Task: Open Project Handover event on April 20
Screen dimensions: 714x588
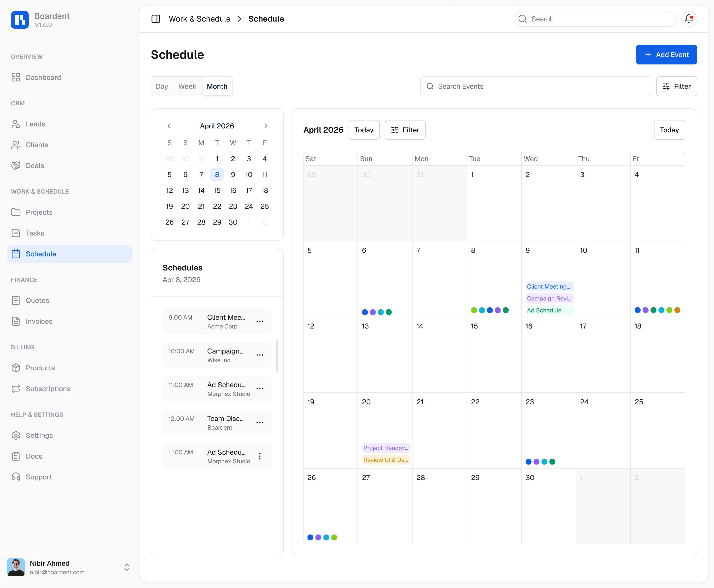Action: coord(386,448)
